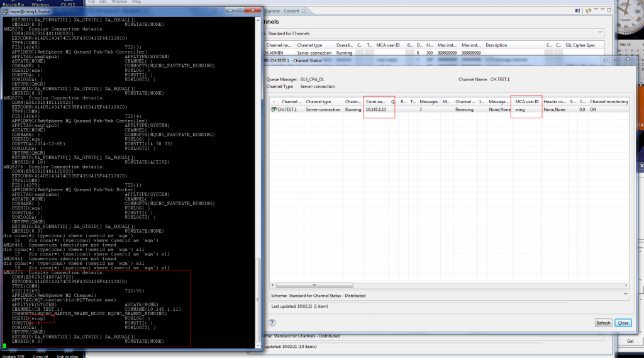Viewport: 644px width, 358px height.
Task: Close the Explorer - Content tab via its X
Action: coord(304,11)
